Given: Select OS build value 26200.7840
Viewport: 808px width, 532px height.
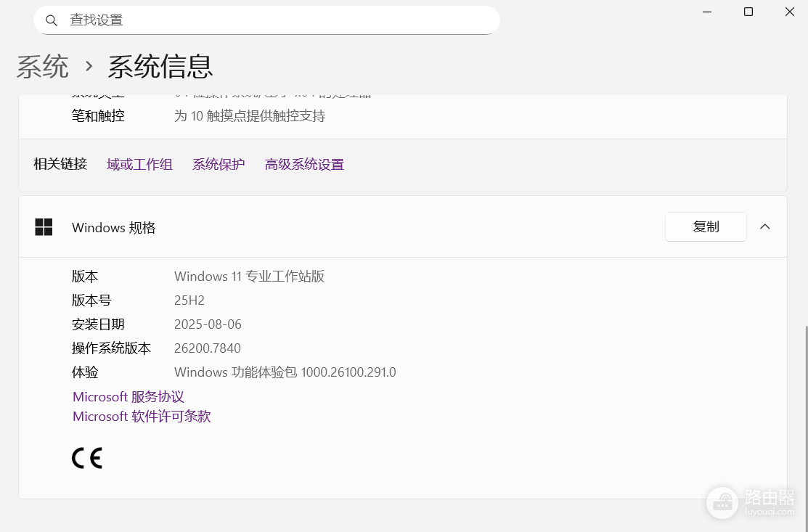Looking at the screenshot, I should (x=208, y=348).
